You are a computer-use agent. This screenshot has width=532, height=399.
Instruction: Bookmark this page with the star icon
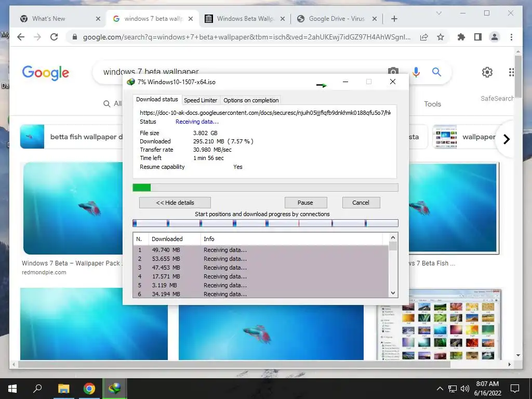click(x=441, y=37)
